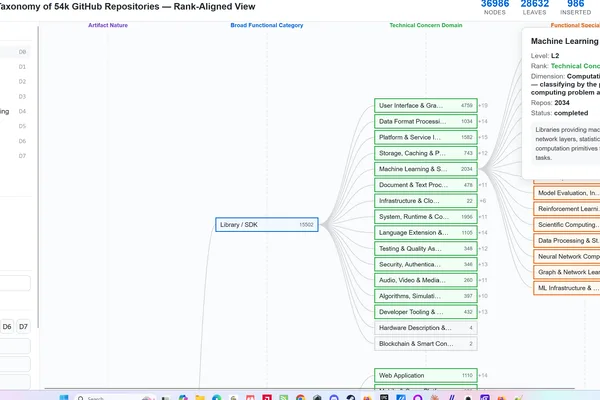Expand +11 beside System, Runtime node
Screen dimensions: 600x400
click(x=483, y=217)
